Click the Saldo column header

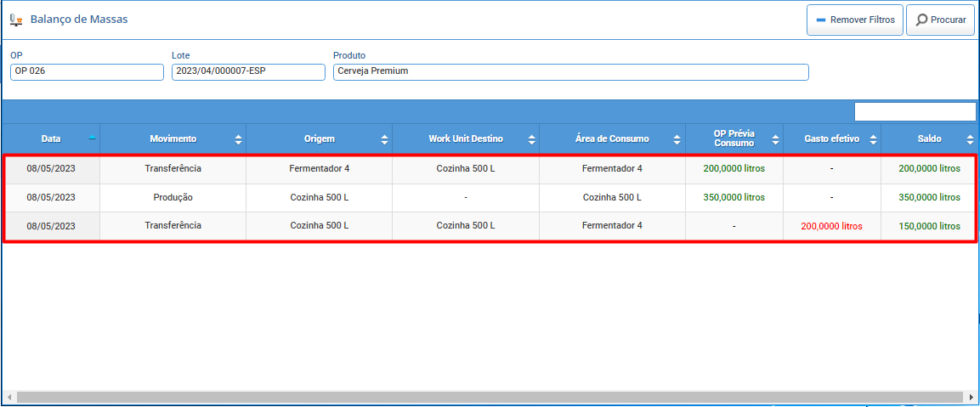click(x=929, y=138)
